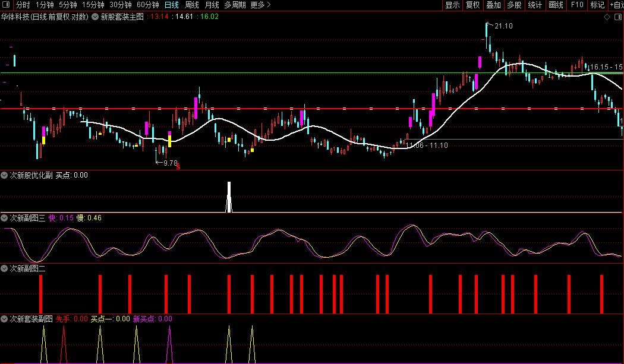Expand 次新套装副图 indicator dropdown arrow
The width and height of the screenshot is (624, 364).
pos(4,319)
